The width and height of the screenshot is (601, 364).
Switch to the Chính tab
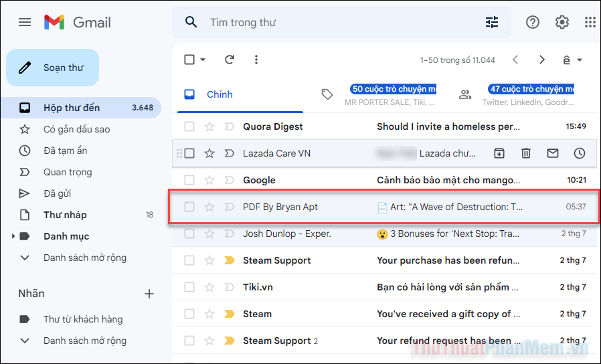click(240, 94)
